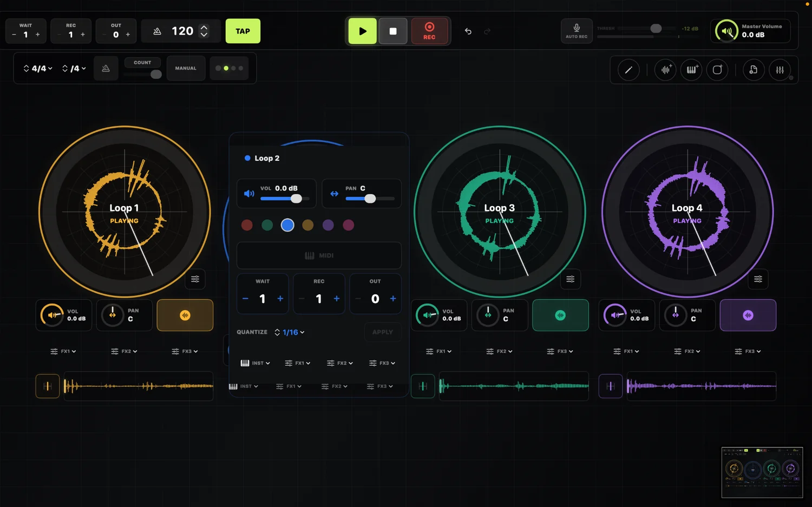Viewport: 812px width, 507px height.
Task: Click the purple waveform button under Loop 4
Action: pyautogui.click(x=748, y=315)
